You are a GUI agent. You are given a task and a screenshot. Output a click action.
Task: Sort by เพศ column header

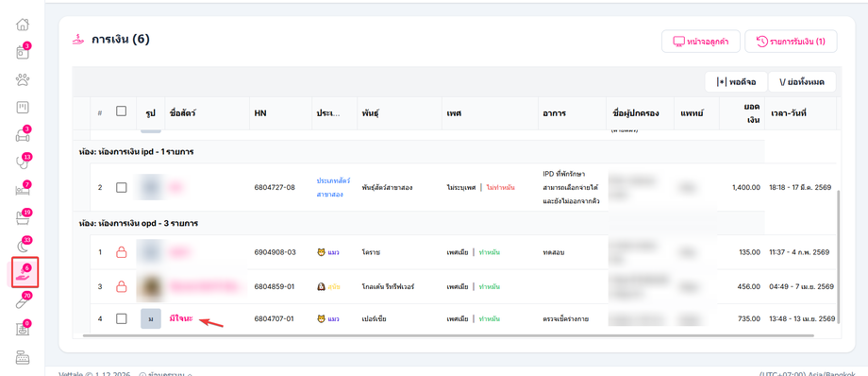click(x=454, y=112)
